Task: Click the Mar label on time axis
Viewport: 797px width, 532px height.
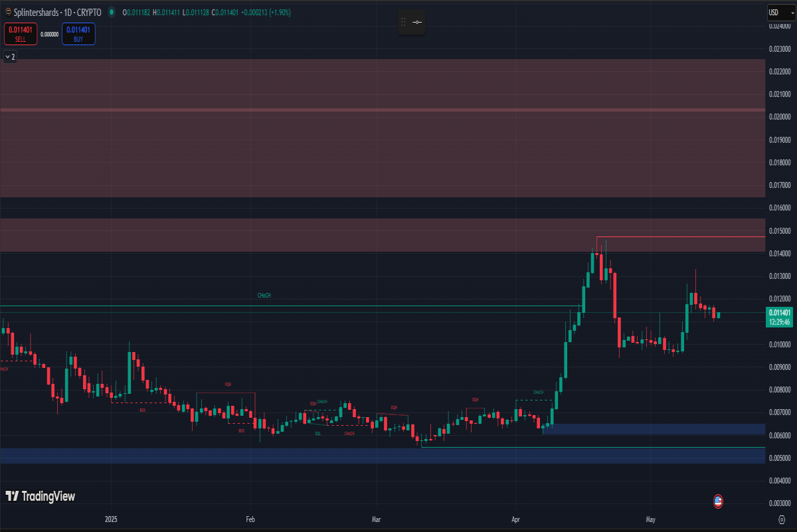Action: pos(377,518)
